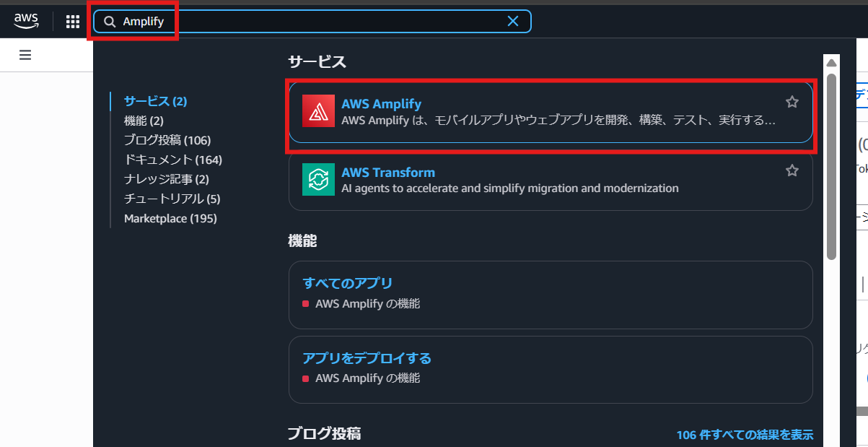The height and width of the screenshot is (447, 868).
Task: Click the search magnifier icon
Action: (110, 22)
